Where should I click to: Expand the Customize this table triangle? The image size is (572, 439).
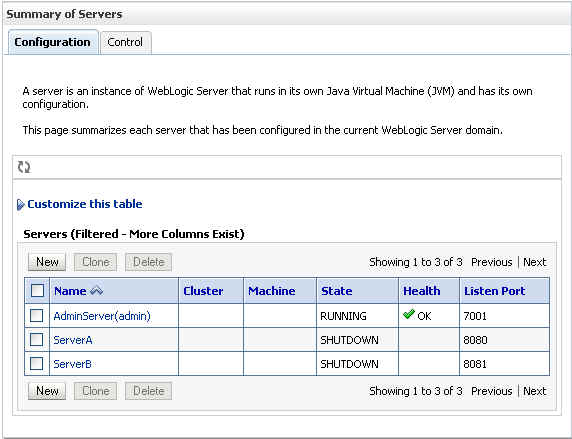click(20, 204)
